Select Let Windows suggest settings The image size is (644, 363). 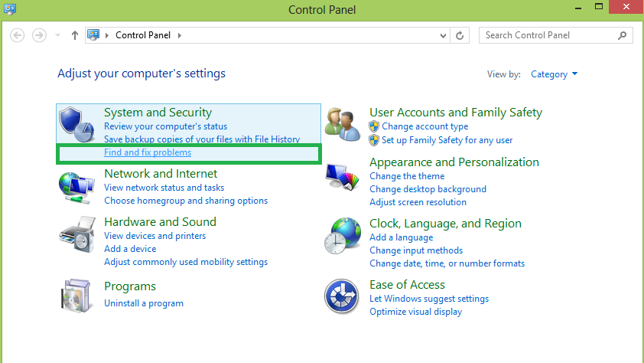pos(429,299)
